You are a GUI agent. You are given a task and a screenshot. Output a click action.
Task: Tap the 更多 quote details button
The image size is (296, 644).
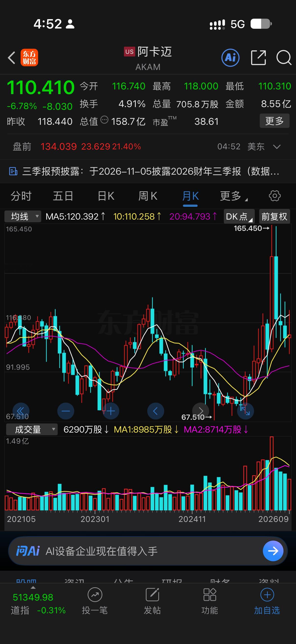point(274,121)
